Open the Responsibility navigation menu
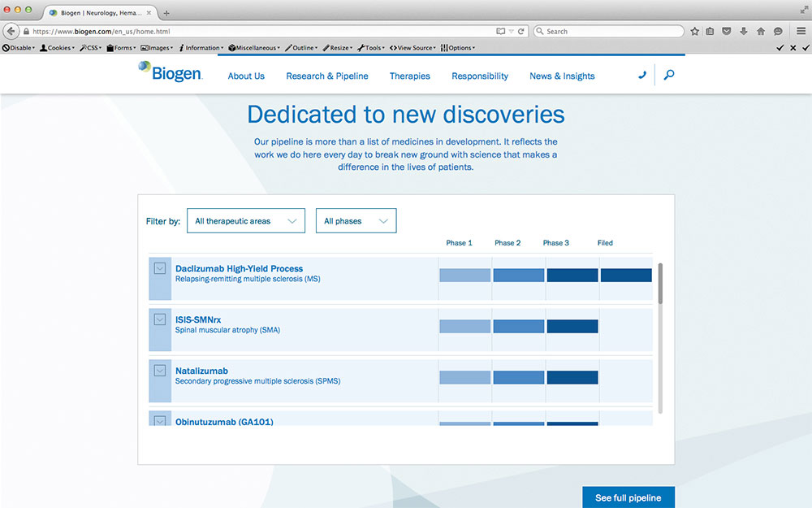Image resolution: width=812 pixels, height=508 pixels. coord(480,76)
